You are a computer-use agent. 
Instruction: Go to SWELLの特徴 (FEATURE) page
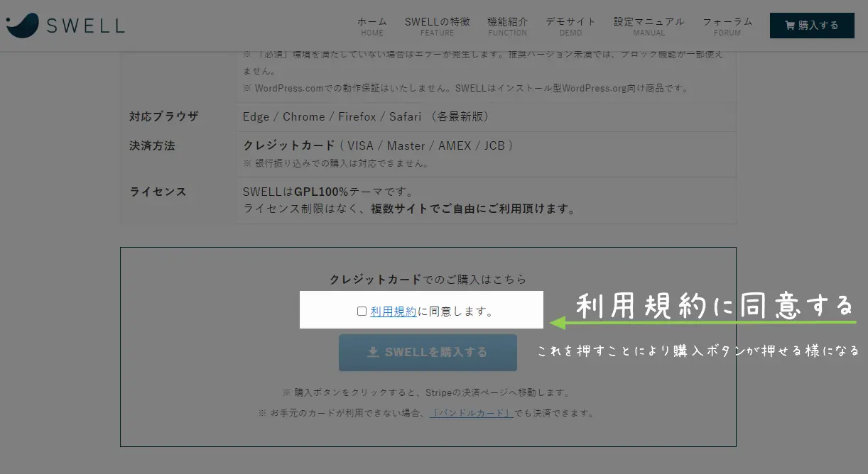pyautogui.click(x=437, y=26)
